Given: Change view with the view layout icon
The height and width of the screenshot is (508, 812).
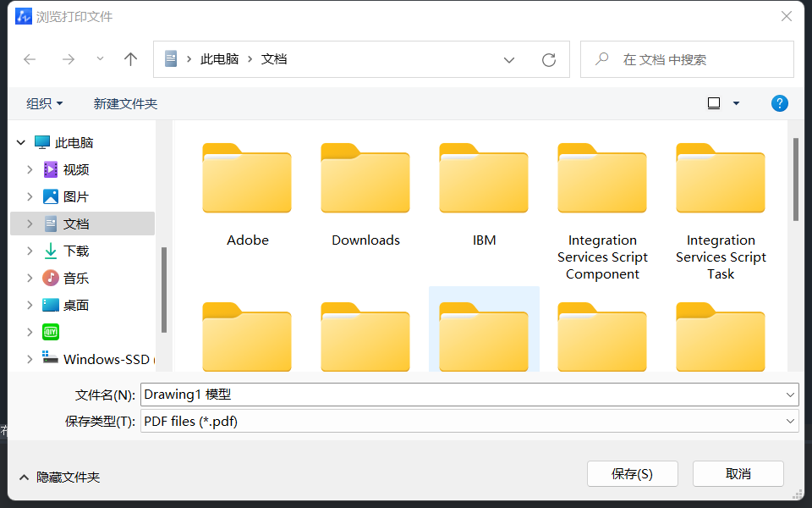Looking at the screenshot, I should pos(714,103).
